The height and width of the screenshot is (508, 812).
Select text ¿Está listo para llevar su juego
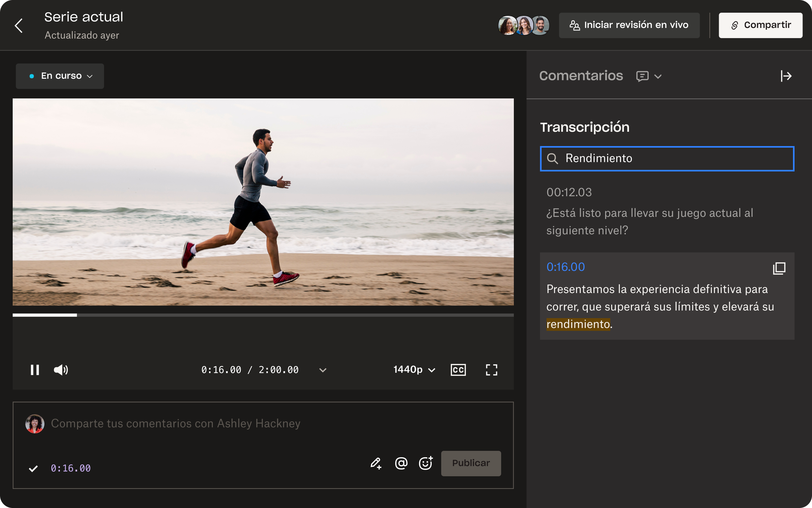pyautogui.click(x=626, y=213)
